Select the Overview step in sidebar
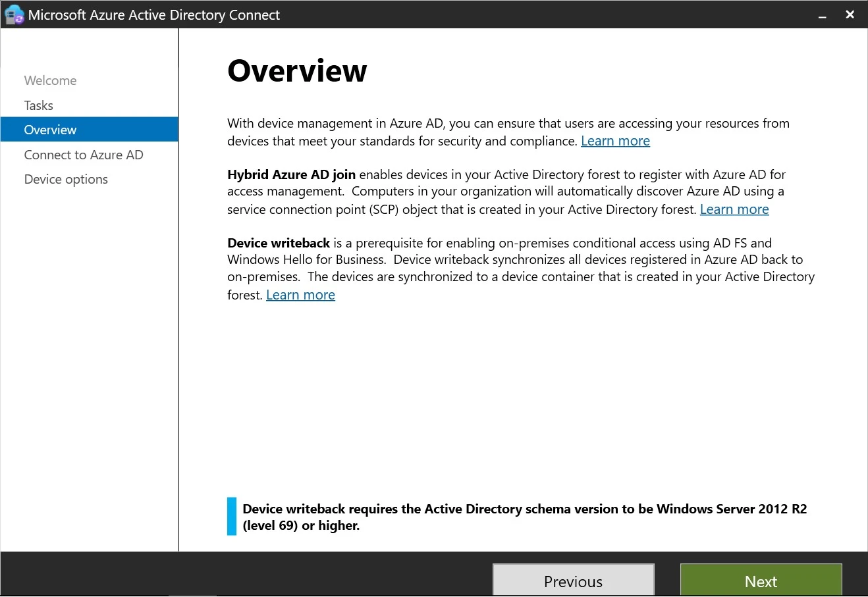Image resolution: width=868 pixels, height=597 pixels. [x=90, y=130]
